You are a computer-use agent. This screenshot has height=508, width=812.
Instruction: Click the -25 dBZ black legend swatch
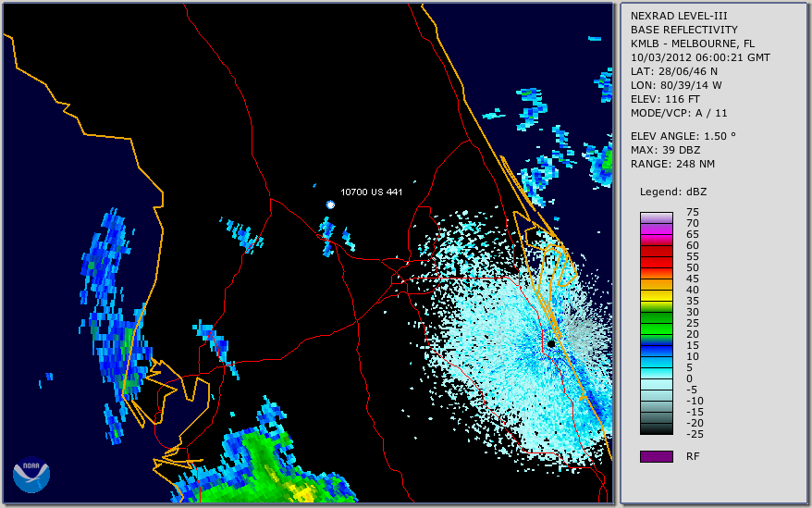pyautogui.click(x=657, y=429)
